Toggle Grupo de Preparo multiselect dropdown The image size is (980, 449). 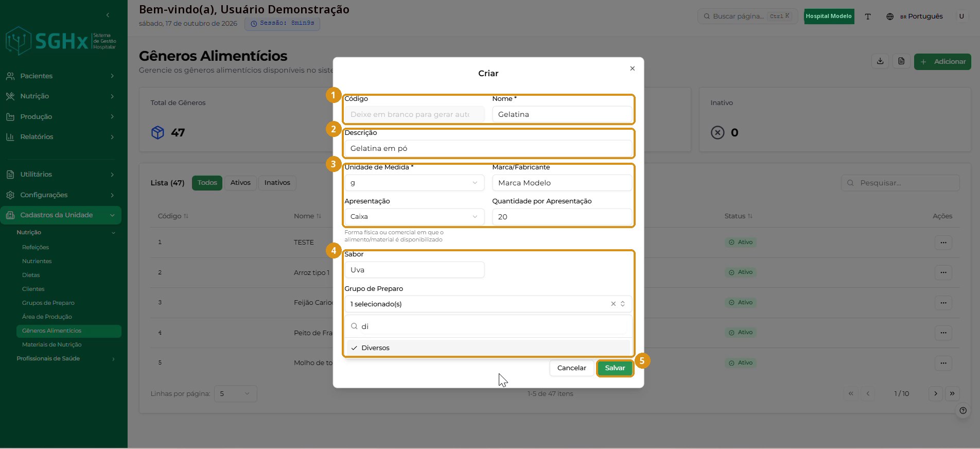pyautogui.click(x=488, y=304)
